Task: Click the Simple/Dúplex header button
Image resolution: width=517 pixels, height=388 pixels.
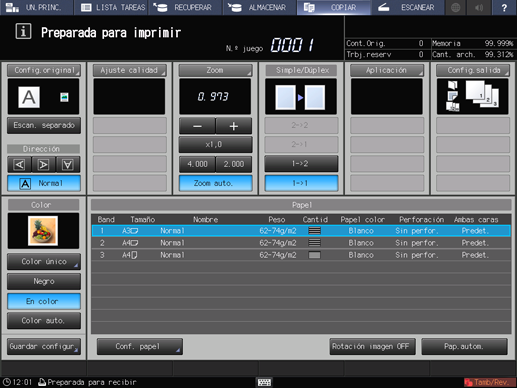Action: coord(301,70)
